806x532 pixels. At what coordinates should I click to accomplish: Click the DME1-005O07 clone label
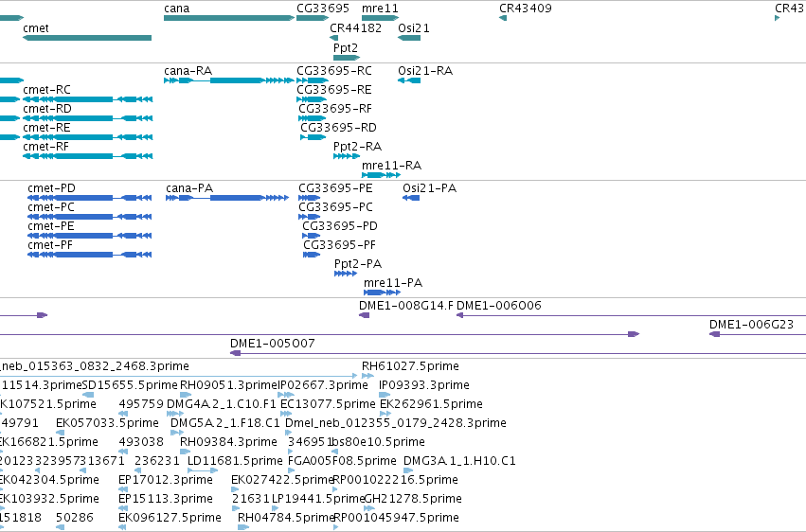[273, 344]
